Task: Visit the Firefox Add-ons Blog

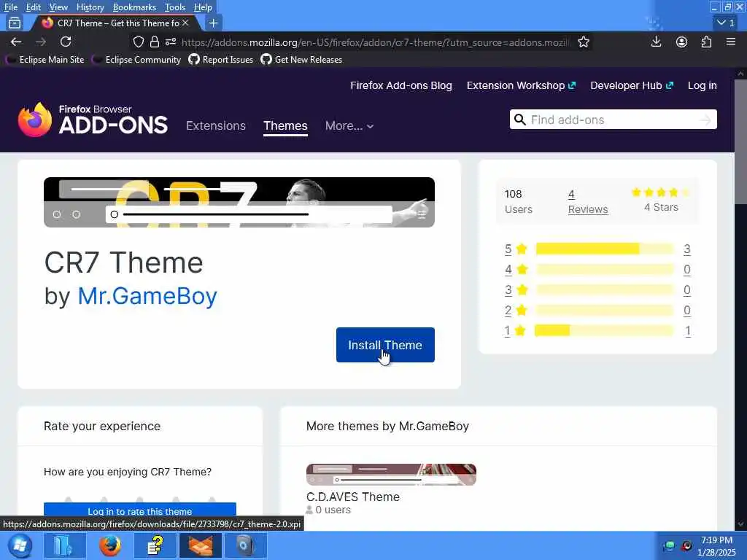Action: point(401,86)
